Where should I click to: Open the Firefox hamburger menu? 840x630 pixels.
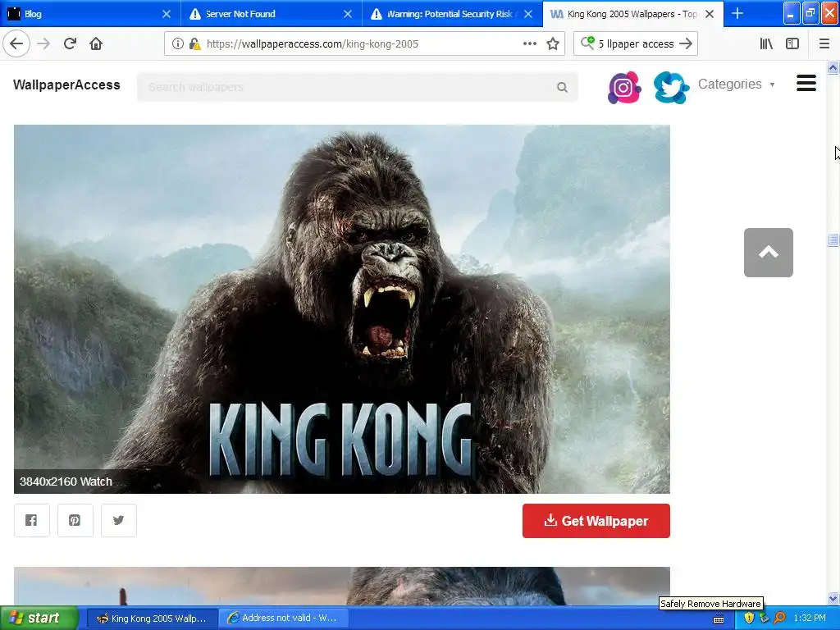tap(824, 44)
